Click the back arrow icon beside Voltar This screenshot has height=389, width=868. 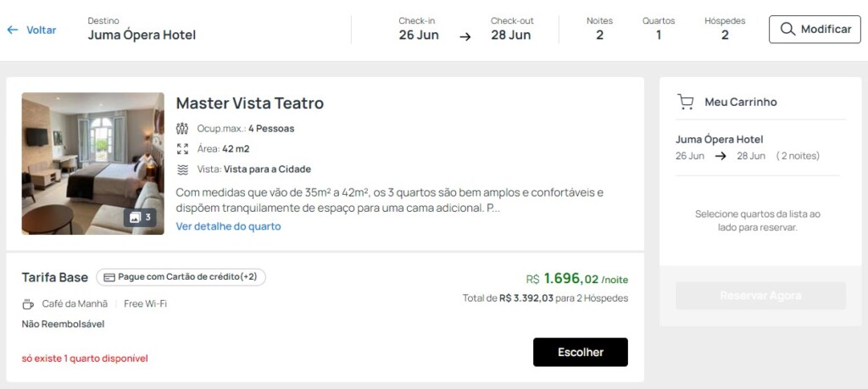13,30
